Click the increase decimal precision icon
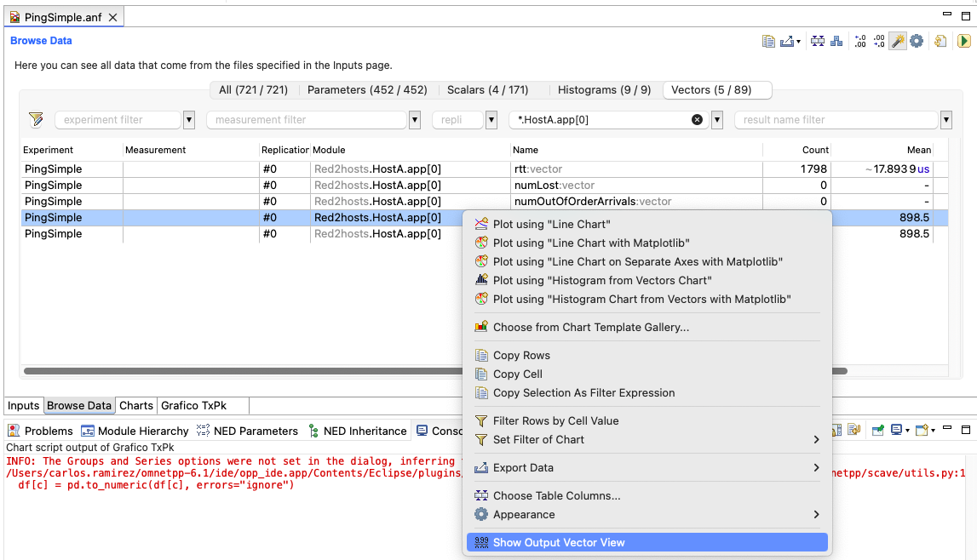Screen dimensions: 977x560 tap(859, 41)
